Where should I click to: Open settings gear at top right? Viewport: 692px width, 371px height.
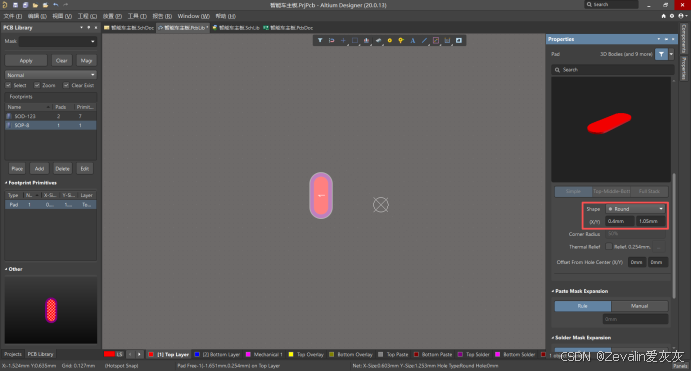pyautogui.click(x=672, y=16)
